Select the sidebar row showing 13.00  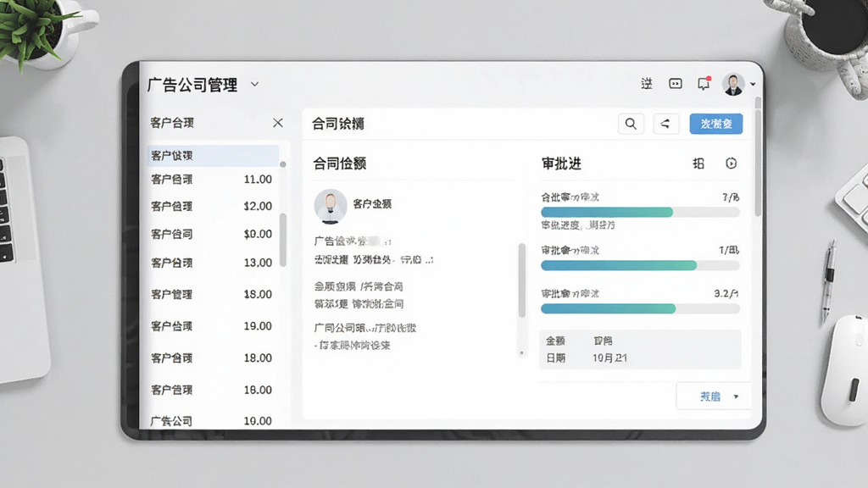pos(213,263)
